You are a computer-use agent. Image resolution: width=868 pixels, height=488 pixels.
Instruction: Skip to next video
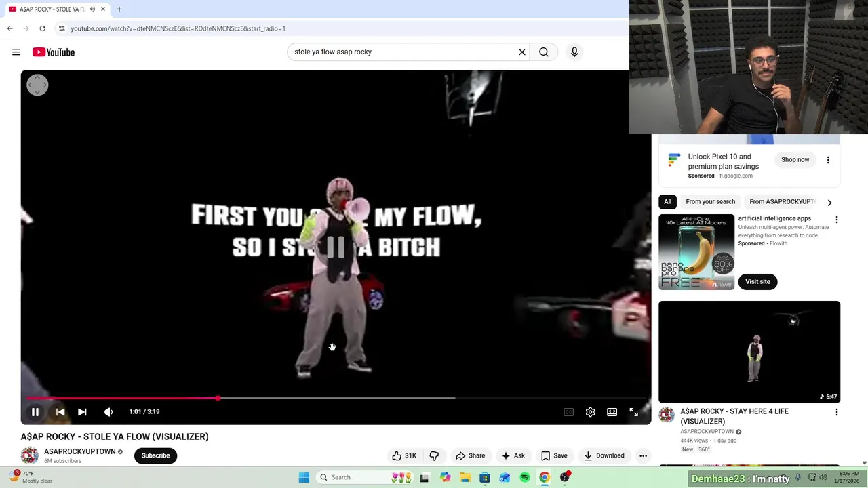point(82,412)
